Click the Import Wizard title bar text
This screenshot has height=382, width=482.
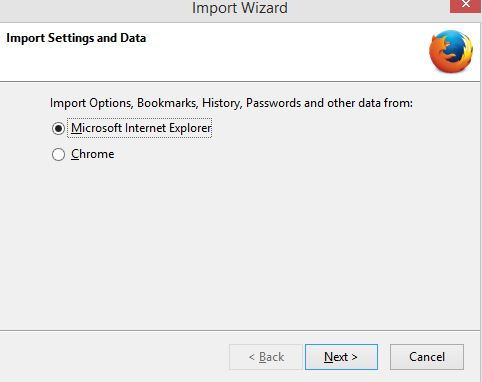[240, 8]
